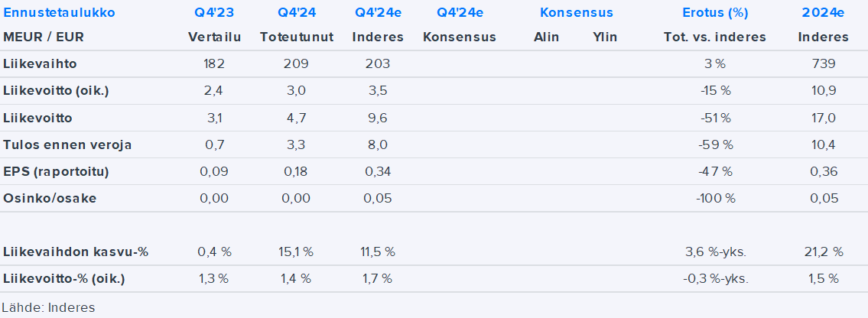
Task: Select the 2024e column header
Action: point(823,13)
